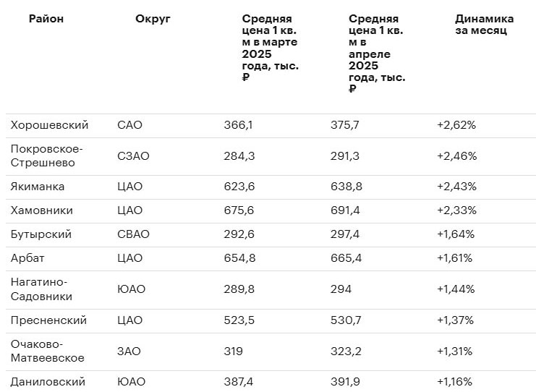Click the "Район" column header

(46, 19)
